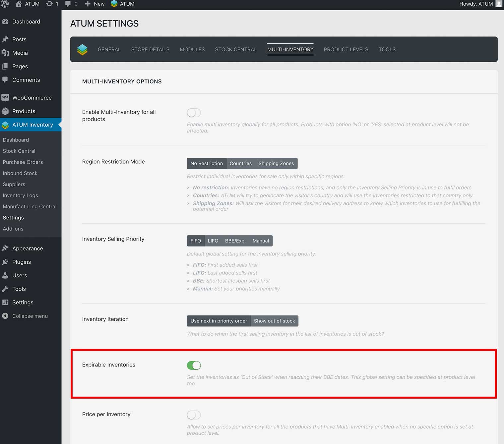Choose LIFO selling priority
The width and height of the screenshot is (504, 444).
tap(213, 241)
